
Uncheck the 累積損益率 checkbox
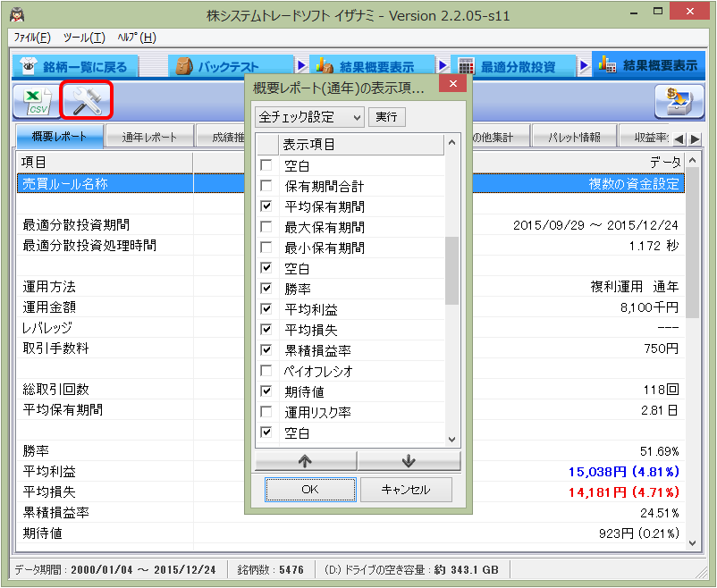point(266,349)
